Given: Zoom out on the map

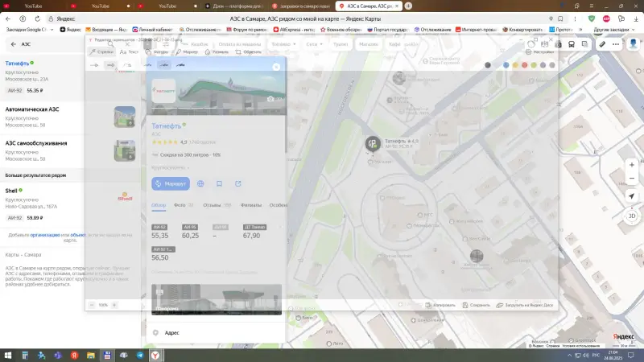Looking at the screenshot, I should click(x=632, y=178).
